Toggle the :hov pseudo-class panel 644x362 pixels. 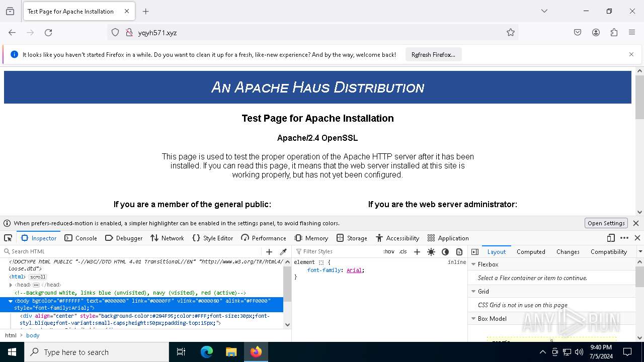click(389, 251)
